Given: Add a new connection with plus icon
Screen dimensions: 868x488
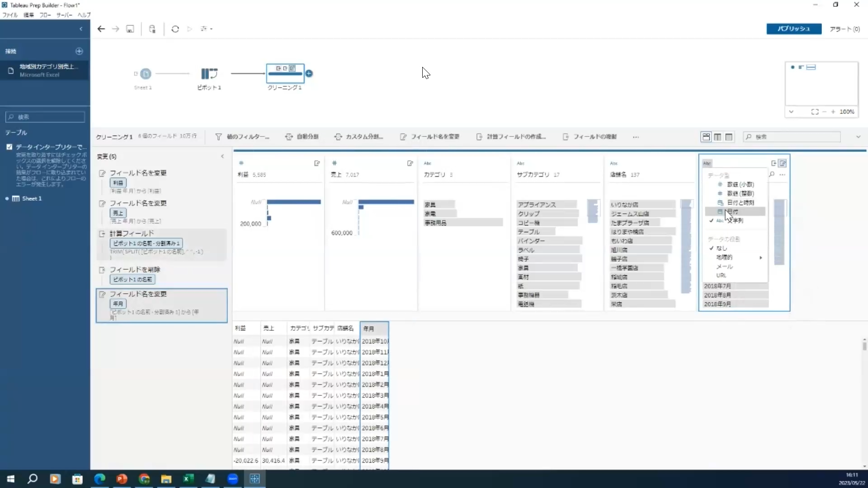Looking at the screenshot, I should tap(79, 51).
